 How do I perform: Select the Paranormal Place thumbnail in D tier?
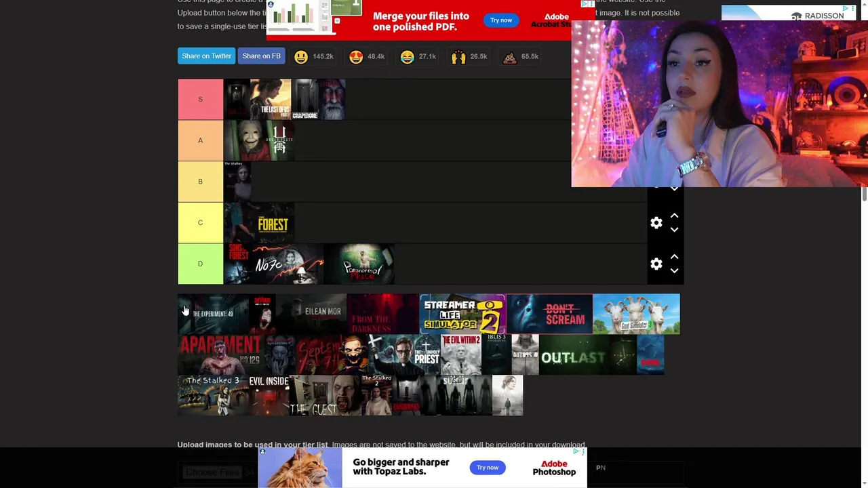pyautogui.click(x=359, y=264)
